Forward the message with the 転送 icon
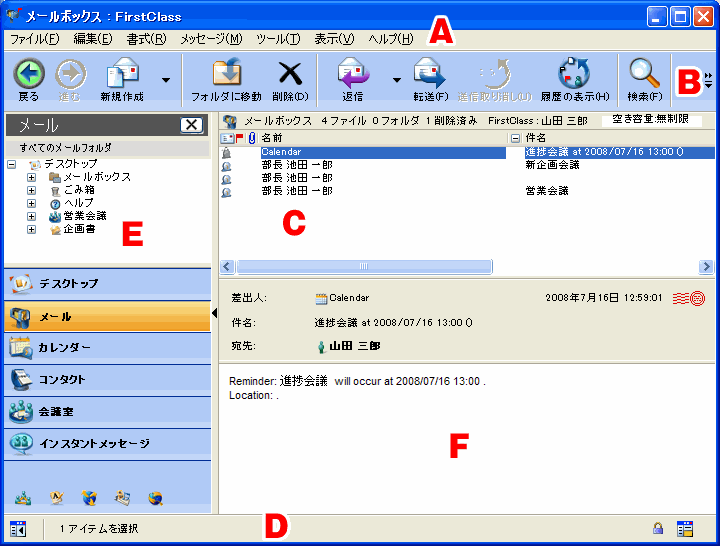The width and height of the screenshot is (720, 546). tap(428, 73)
